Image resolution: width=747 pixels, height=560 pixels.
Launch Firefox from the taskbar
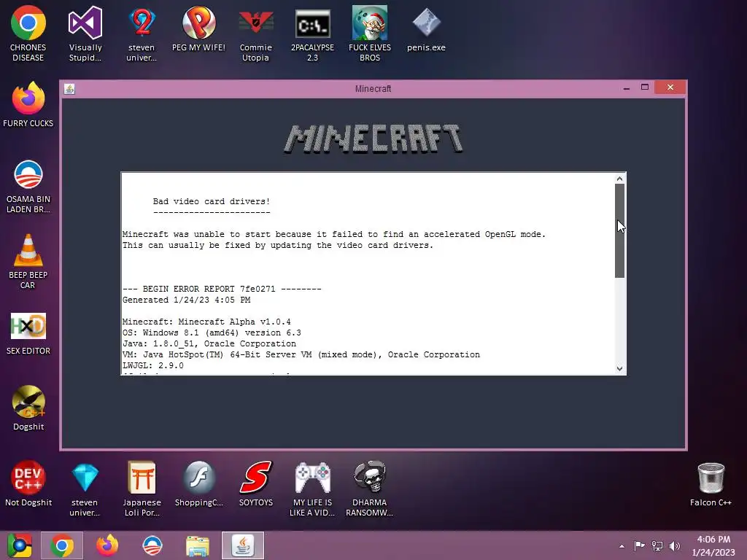tap(107, 545)
